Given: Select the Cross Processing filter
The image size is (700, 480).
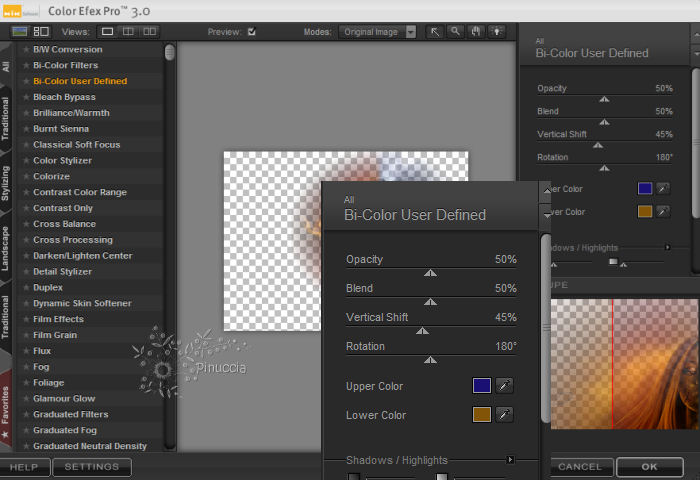Looking at the screenshot, I should 73,240.
